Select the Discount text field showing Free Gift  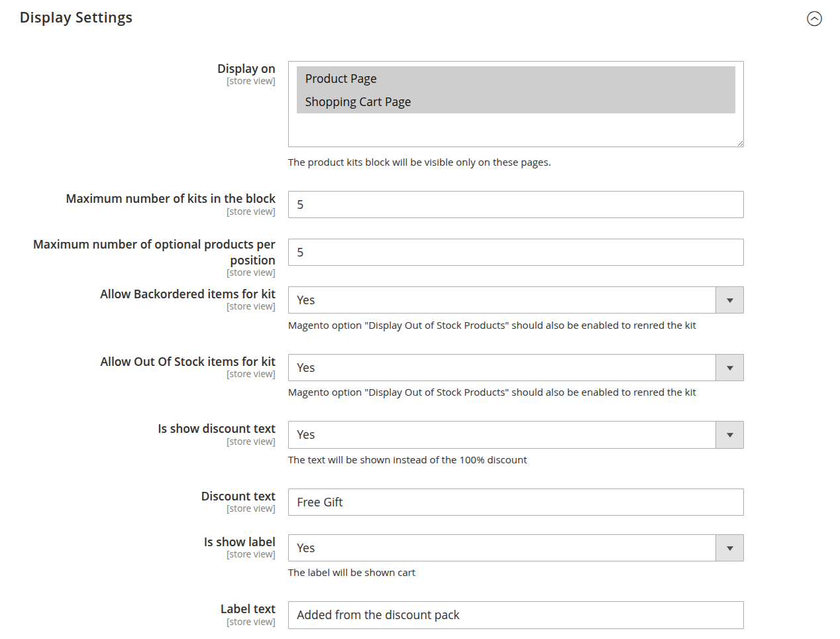515,502
